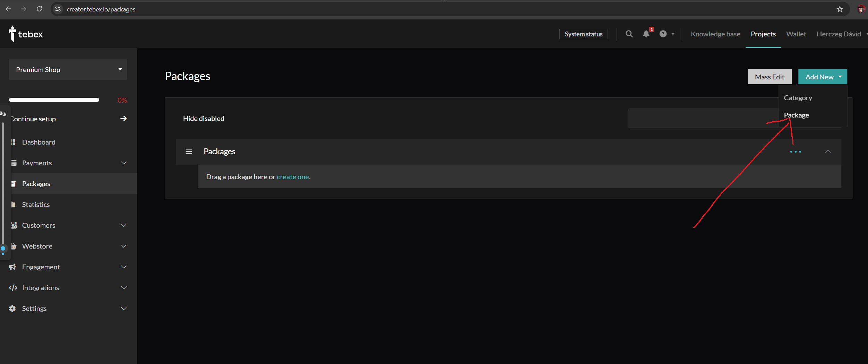The image size is (868, 364).
Task: Toggle Hide disabled option
Action: click(204, 119)
